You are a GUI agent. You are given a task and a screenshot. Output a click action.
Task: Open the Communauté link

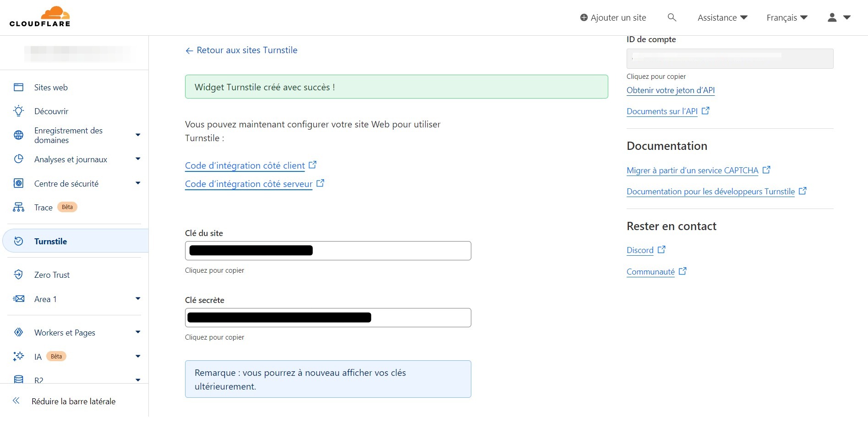click(650, 272)
